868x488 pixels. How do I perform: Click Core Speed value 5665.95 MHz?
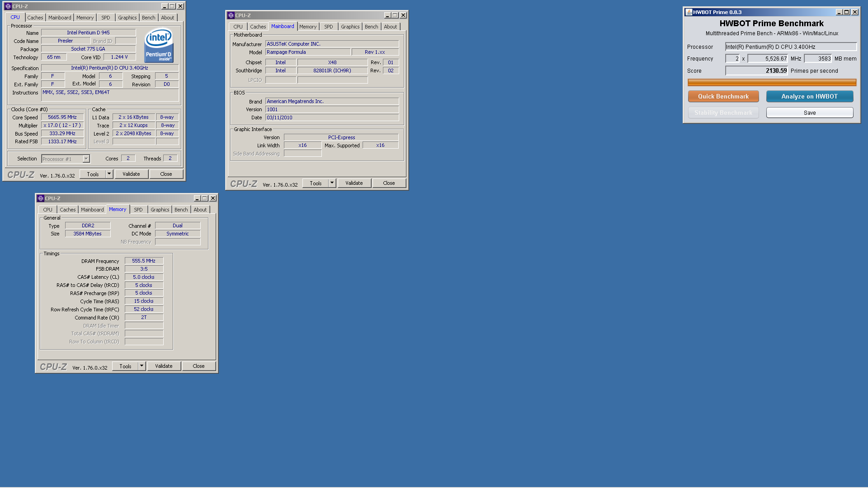point(62,117)
